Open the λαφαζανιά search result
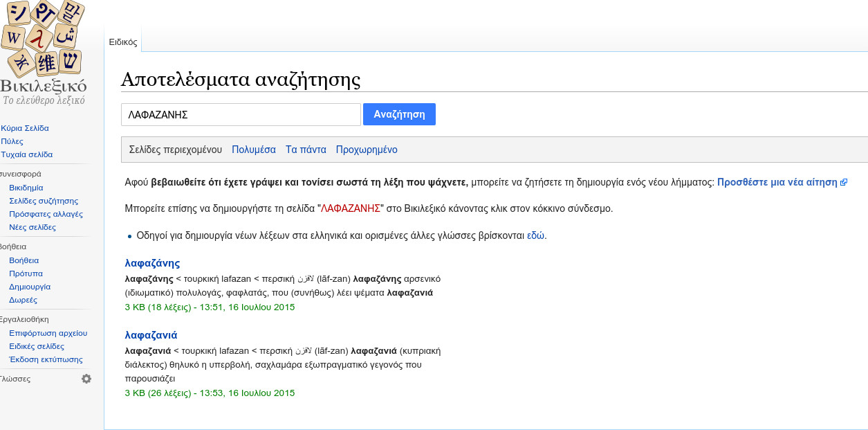Viewport: 868px width, 430px height. point(151,335)
